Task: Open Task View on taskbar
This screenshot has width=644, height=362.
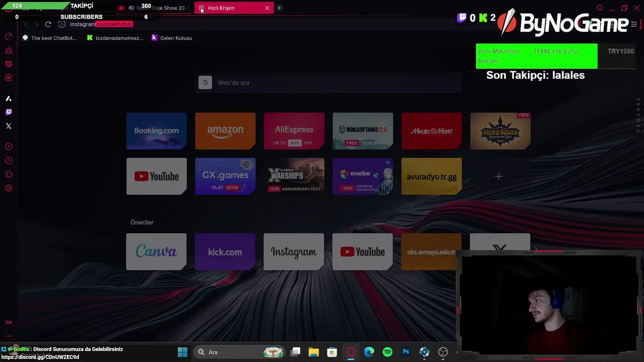Action: [x=296, y=352]
